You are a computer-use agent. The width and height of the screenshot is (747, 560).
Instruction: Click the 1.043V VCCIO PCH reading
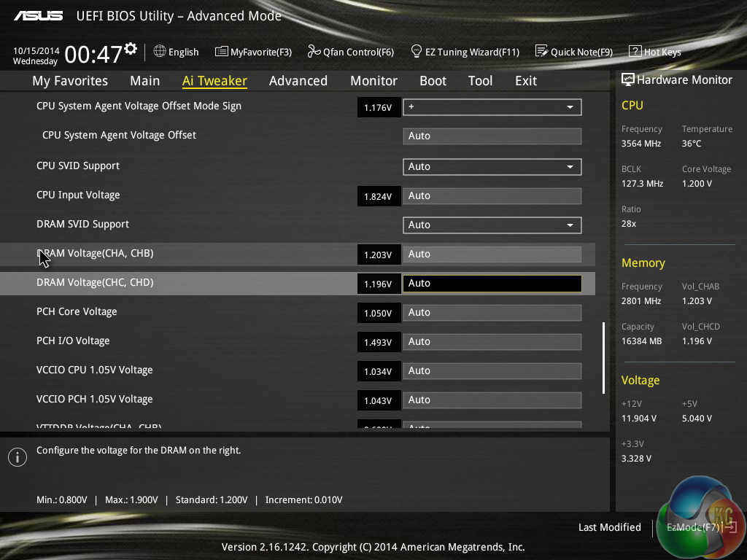click(x=379, y=400)
